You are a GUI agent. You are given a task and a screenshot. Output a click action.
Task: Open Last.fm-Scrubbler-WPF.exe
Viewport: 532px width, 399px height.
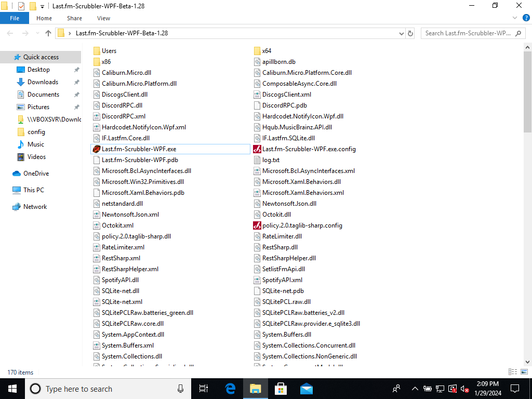(139, 149)
